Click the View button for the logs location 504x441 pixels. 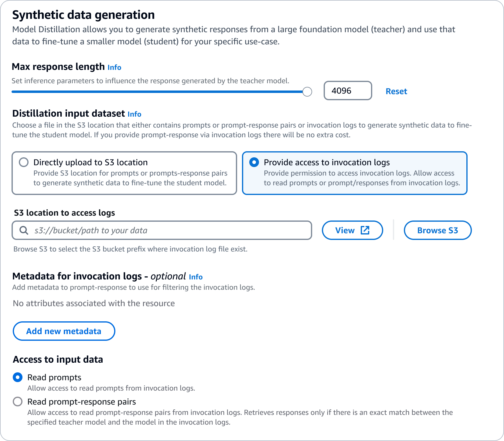[x=352, y=230]
